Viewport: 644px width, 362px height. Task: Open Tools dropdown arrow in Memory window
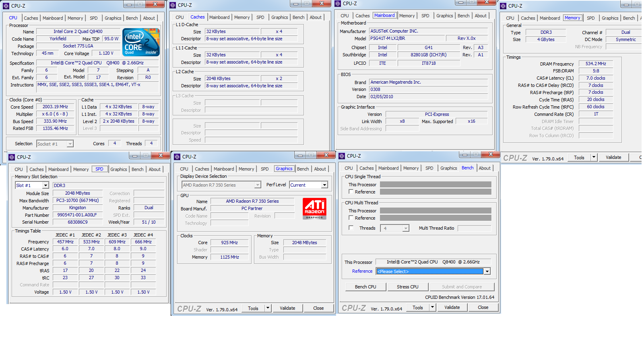point(594,157)
